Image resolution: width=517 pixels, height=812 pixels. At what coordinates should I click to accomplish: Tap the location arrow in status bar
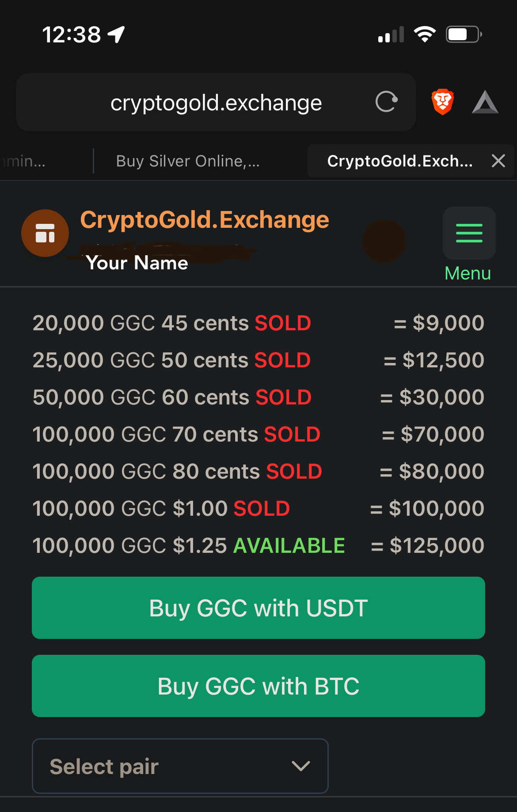coord(117,34)
